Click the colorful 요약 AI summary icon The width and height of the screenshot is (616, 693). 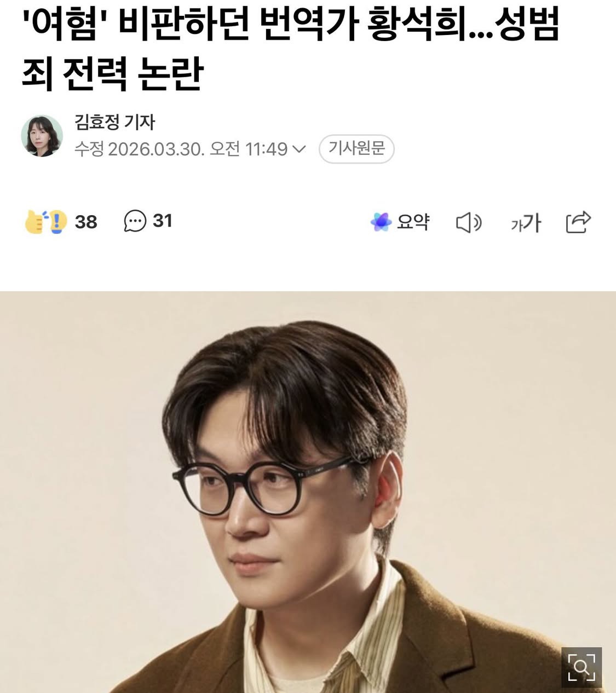(381, 222)
